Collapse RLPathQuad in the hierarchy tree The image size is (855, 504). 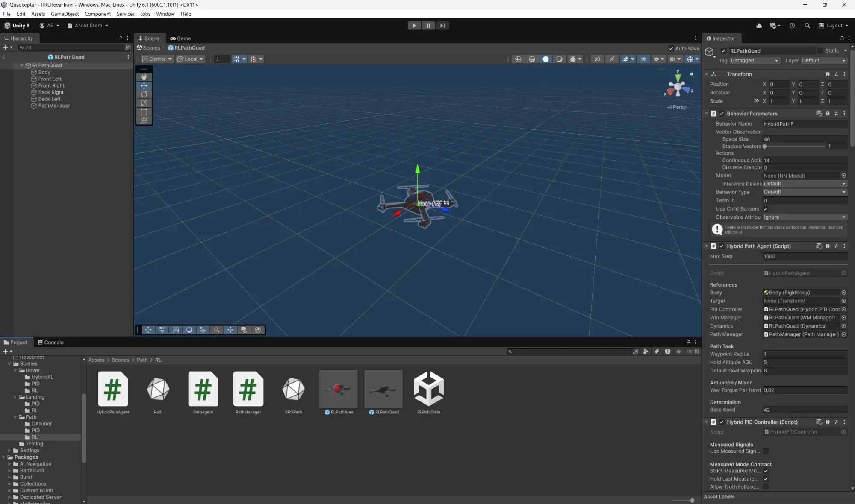point(22,66)
